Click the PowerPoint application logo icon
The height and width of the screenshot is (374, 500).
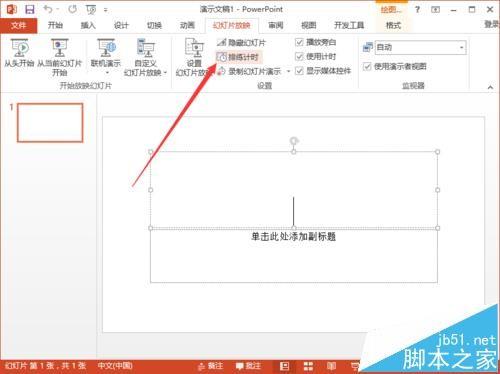click(x=11, y=9)
